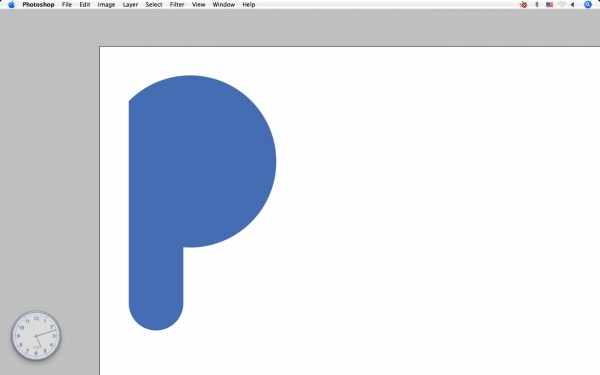Image resolution: width=600 pixels, height=375 pixels.
Task: Click the ladybug status icon in menu bar
Action: click(x=523, y=5)
